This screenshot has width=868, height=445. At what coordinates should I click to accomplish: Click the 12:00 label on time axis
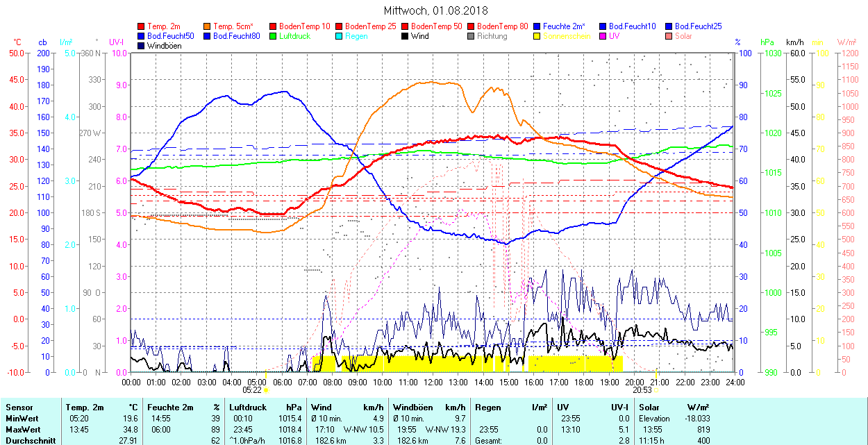click(x=433, y=382)
